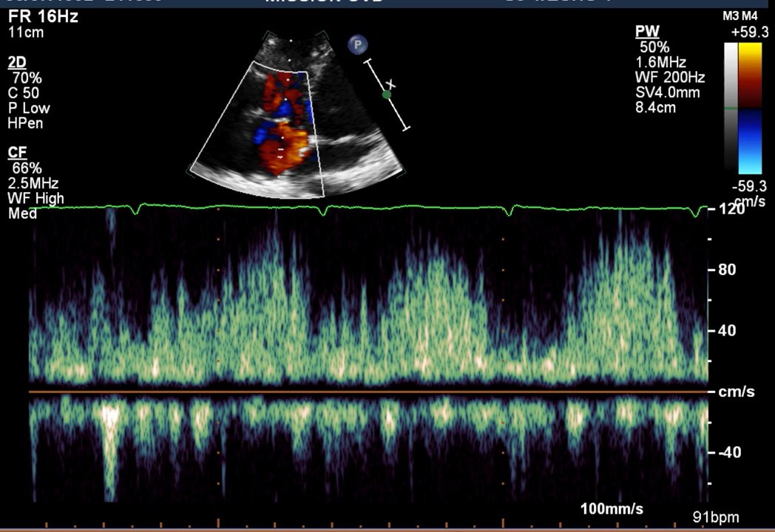Screen dimensions: 775x532
Task: Click the "120" velocity scale label
Action: pyautogui.click(x=731, y=209)
